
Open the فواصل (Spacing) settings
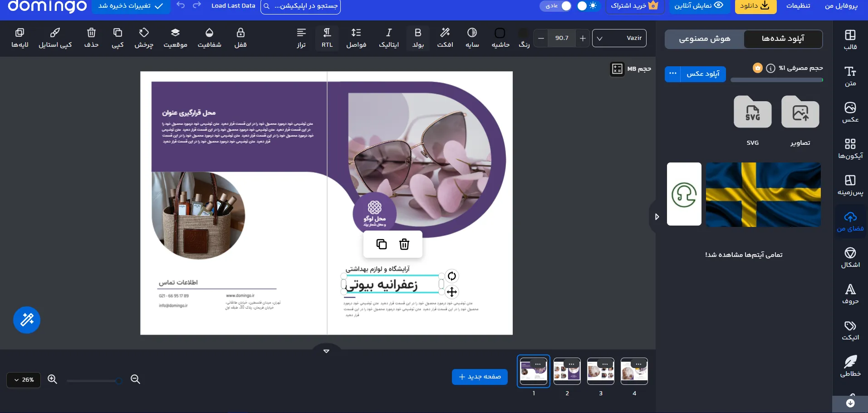[x=356, y=38]
